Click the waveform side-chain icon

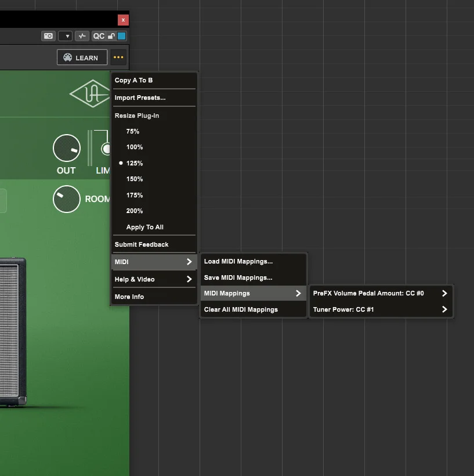tap(82, 36)
